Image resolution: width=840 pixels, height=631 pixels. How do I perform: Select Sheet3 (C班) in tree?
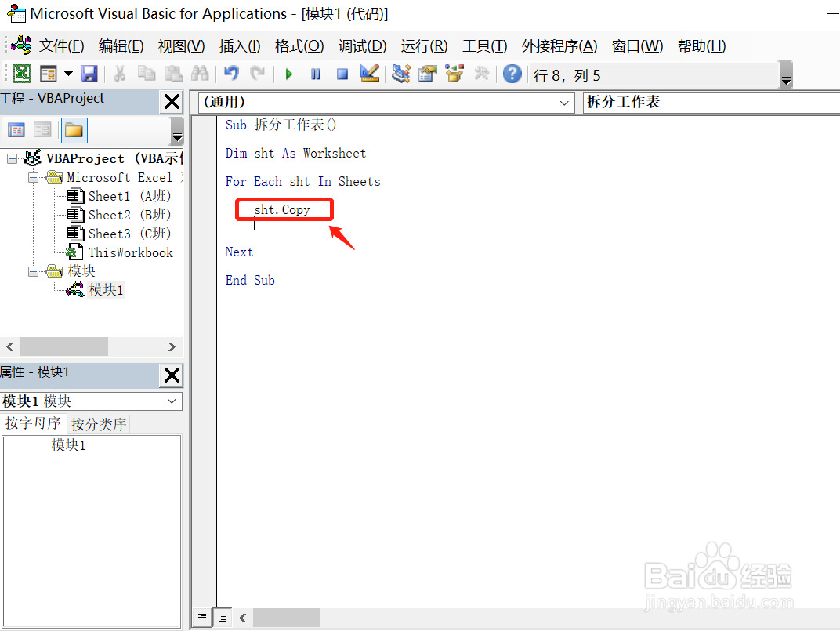click(x=129, y=234)
